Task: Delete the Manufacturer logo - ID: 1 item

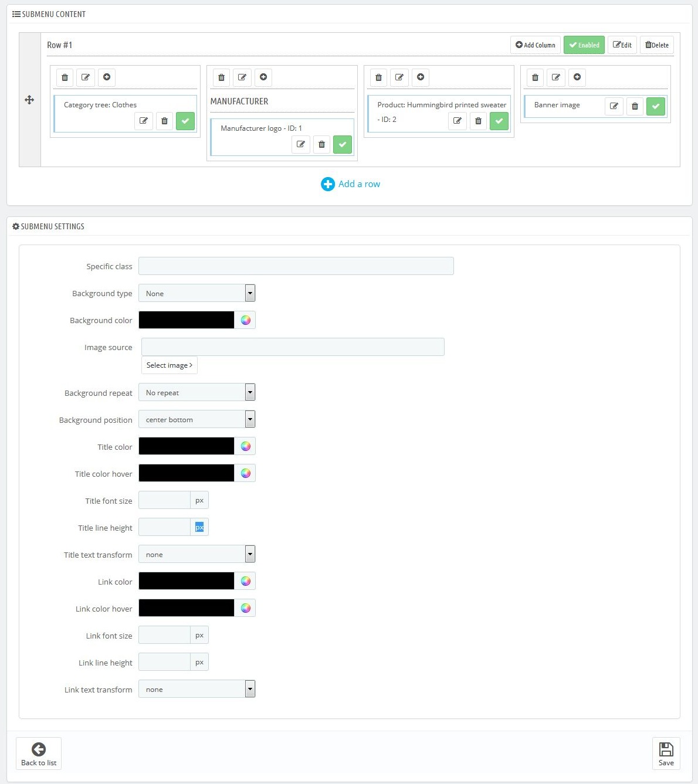Action: click(x=321, y=144)
